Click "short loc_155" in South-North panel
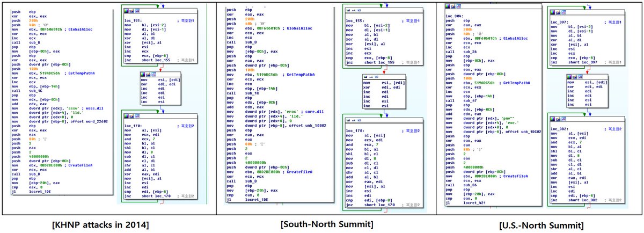 click(x=379, y=62)
